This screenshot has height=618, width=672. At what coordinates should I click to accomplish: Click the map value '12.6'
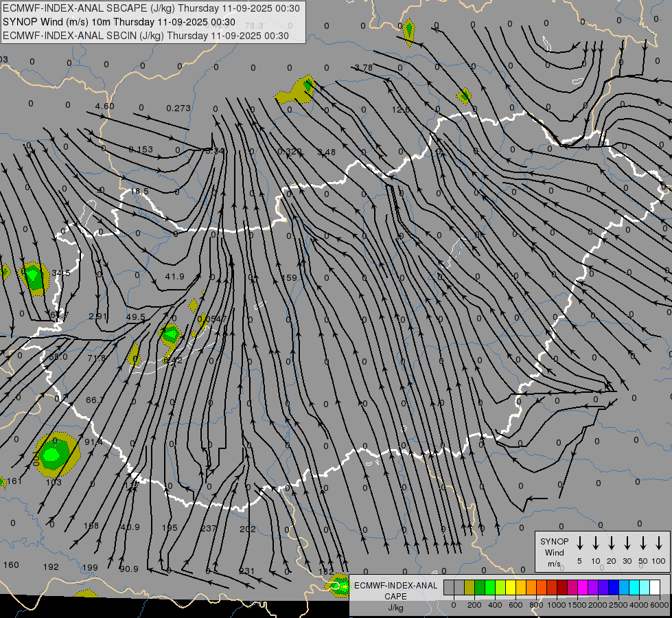click(401, 109)
